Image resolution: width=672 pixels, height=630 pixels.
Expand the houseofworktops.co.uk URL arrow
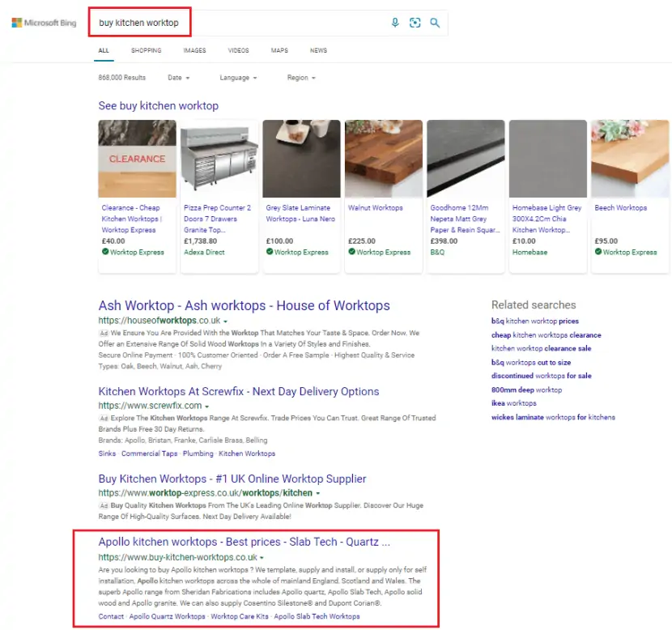coord(225,321)
